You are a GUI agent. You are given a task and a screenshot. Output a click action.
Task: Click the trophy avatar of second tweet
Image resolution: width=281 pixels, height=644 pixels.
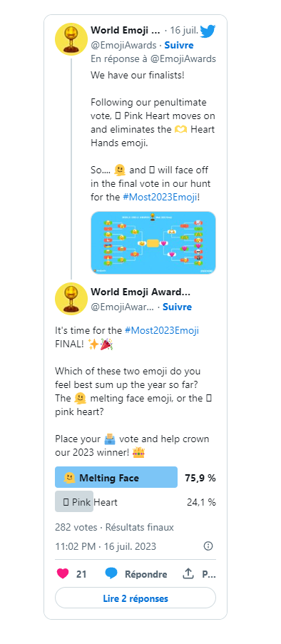(71, 299)
